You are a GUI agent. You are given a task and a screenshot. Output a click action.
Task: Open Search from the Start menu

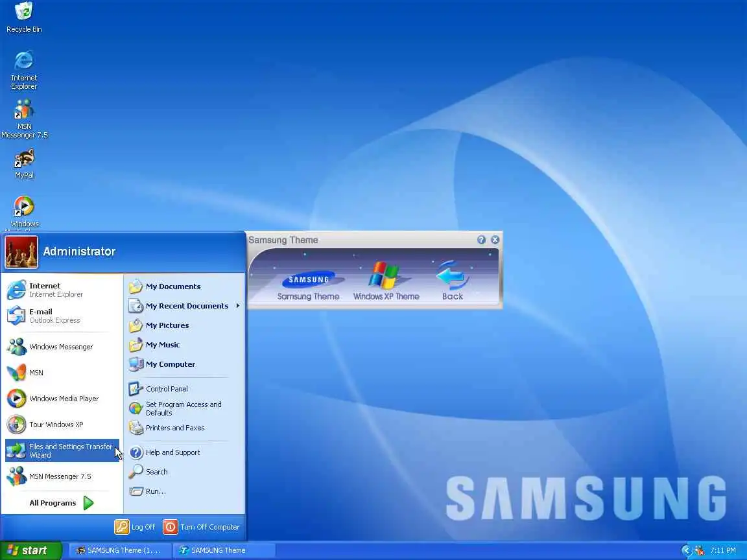184,472
